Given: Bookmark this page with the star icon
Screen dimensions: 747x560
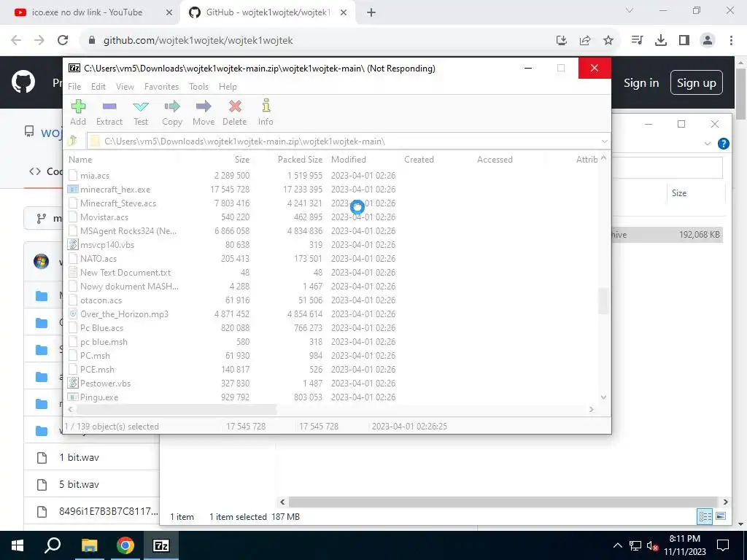Looking at the screenshot, I should 608,41.
